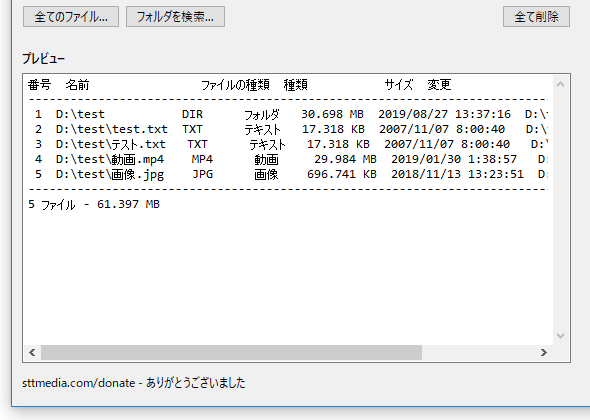Click the サイズ column header text
This screenshot has height=420, width=590.
[x=399, y=85]
